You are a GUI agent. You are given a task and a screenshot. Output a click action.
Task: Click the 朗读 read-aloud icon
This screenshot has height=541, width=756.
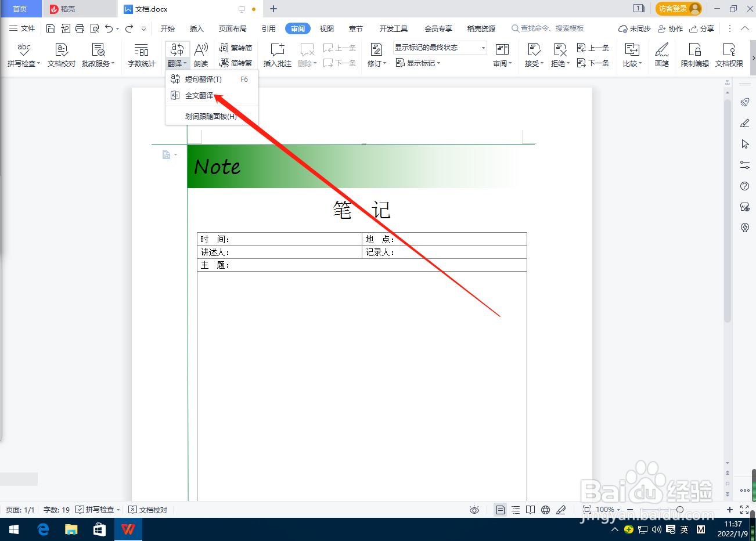coord(201,50)
